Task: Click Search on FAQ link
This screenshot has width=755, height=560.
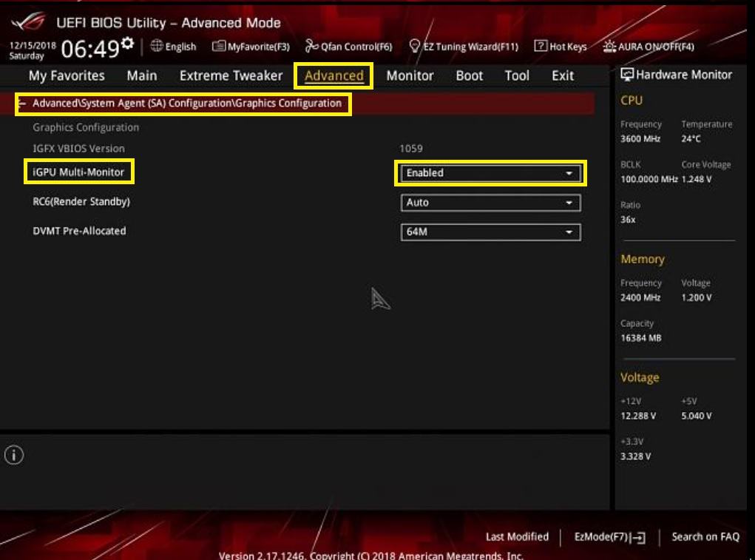Action: 705,536
